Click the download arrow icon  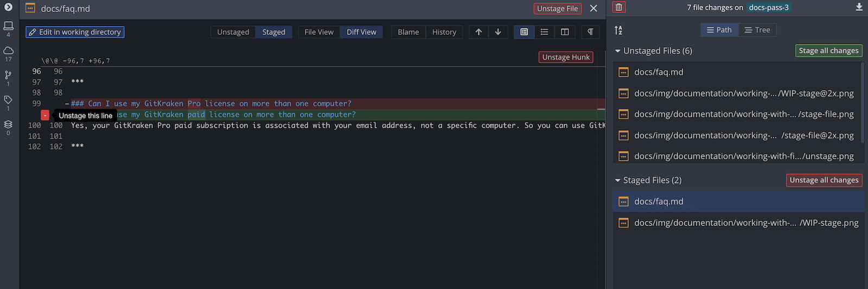(859, 7)
